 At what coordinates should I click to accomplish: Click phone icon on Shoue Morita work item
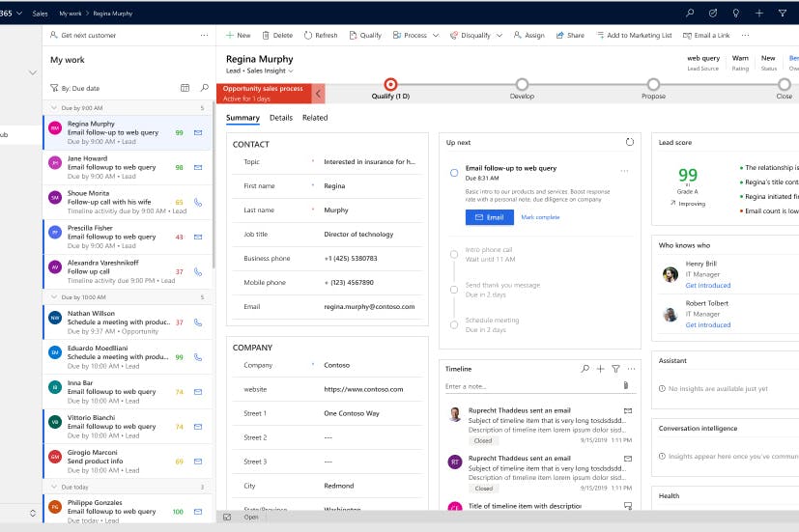click(x=198, y=202)
